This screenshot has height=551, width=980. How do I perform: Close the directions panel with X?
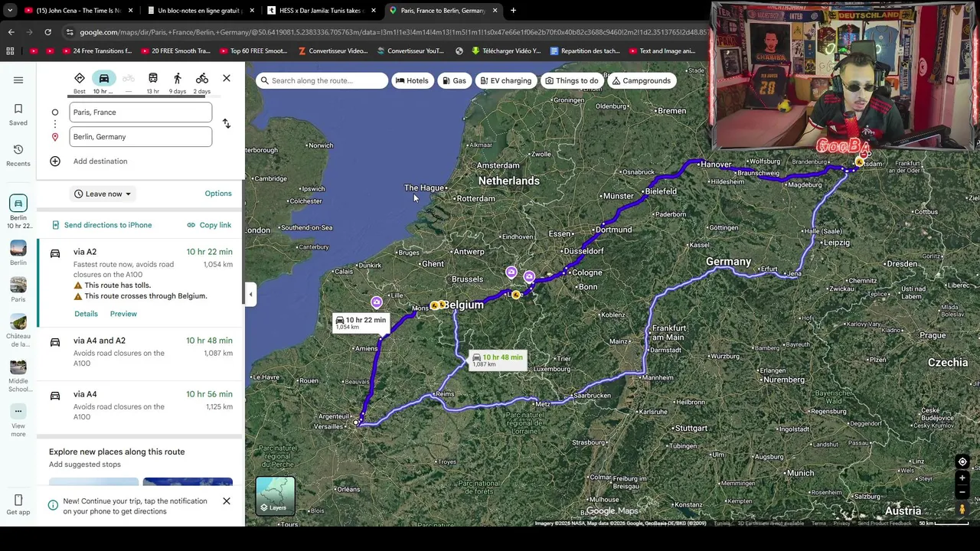[x=227, y=78]
